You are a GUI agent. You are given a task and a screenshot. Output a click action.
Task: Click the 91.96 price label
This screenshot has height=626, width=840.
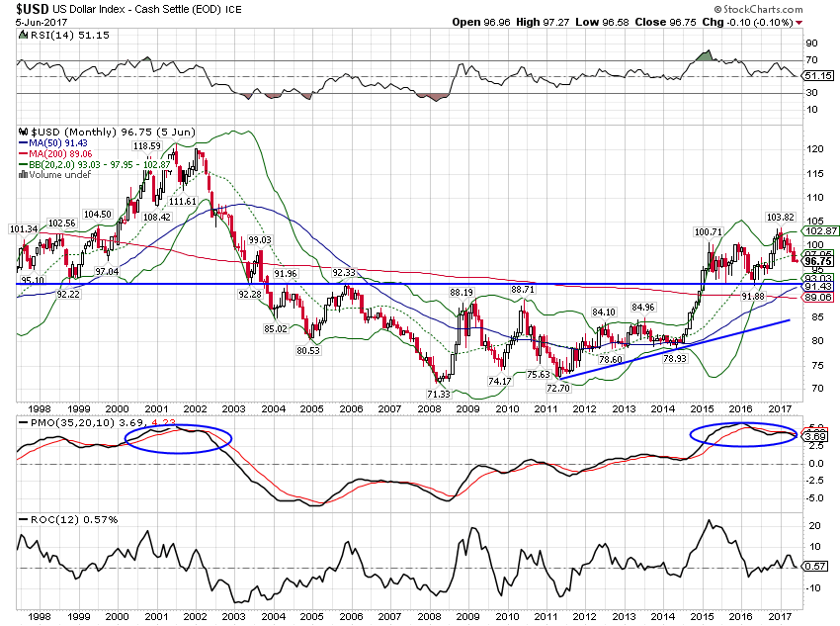[286, 273]
